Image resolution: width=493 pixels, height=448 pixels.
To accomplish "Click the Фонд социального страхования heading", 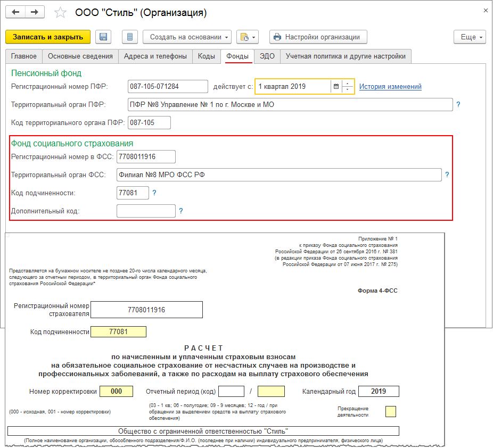I will 72,143.
